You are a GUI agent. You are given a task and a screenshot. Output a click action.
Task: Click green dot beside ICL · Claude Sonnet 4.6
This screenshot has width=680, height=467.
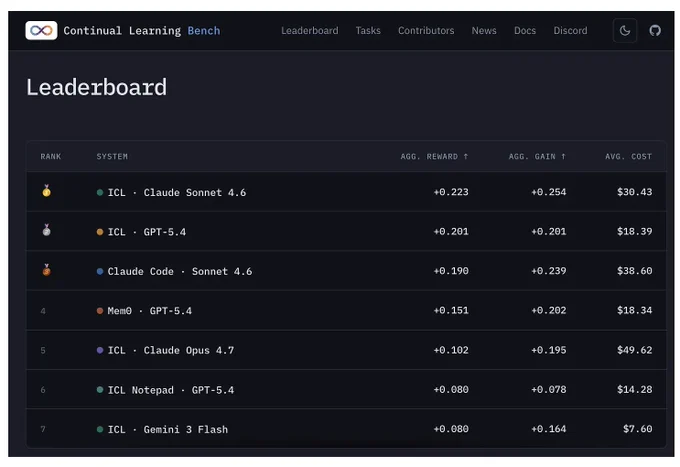(100, 193)
